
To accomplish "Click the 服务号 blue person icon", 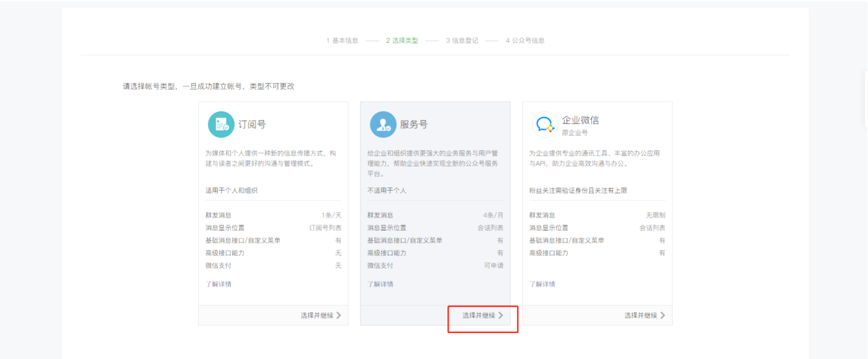I will tap(383, 125).
